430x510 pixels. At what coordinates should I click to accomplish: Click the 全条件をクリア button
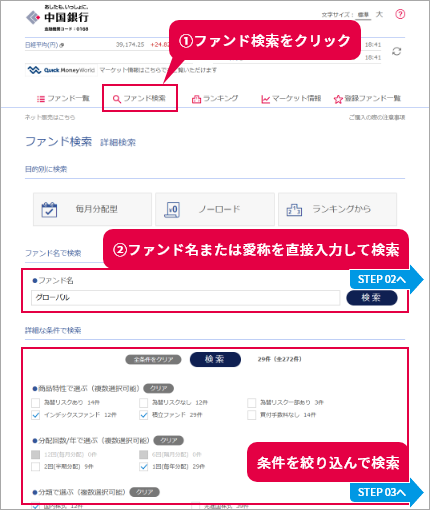tap(153, 360)
